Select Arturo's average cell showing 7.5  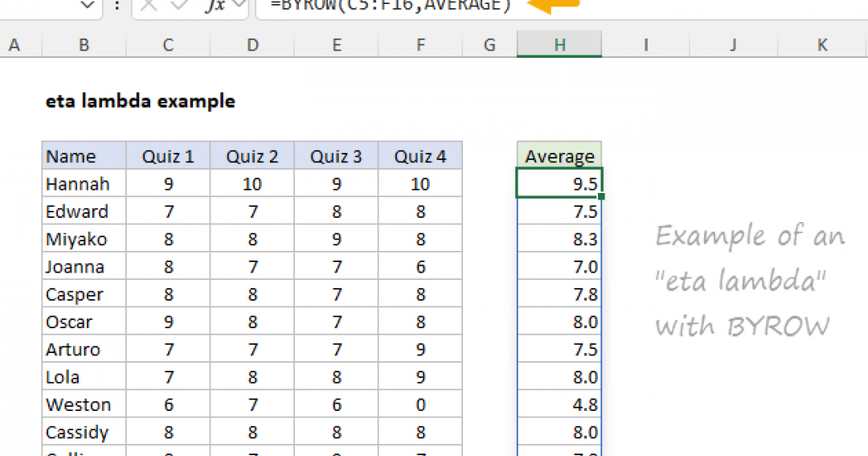point(559,349)
